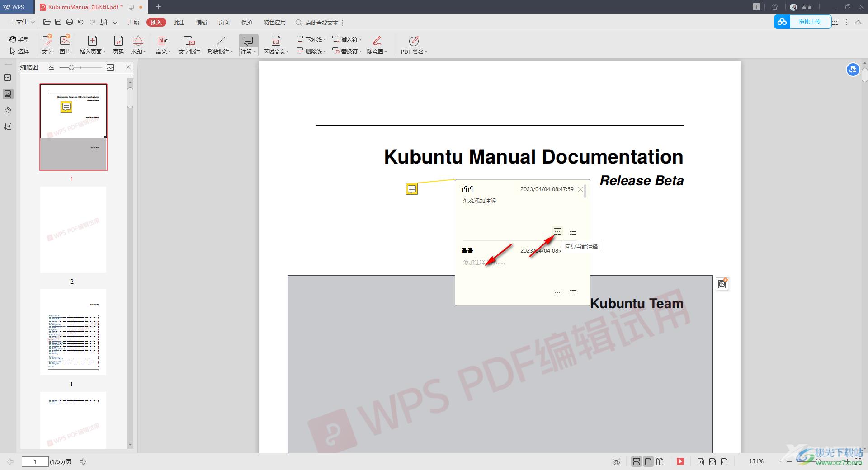This screenshot has height=470, width=868.
Task: Toggle continuous scrolling view mode
Action: 636,461
